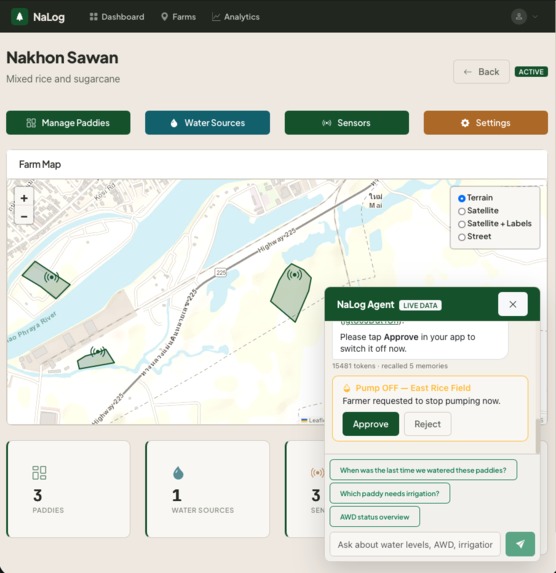Open the Sensors button
556x573 pixels.
[347, 123]
